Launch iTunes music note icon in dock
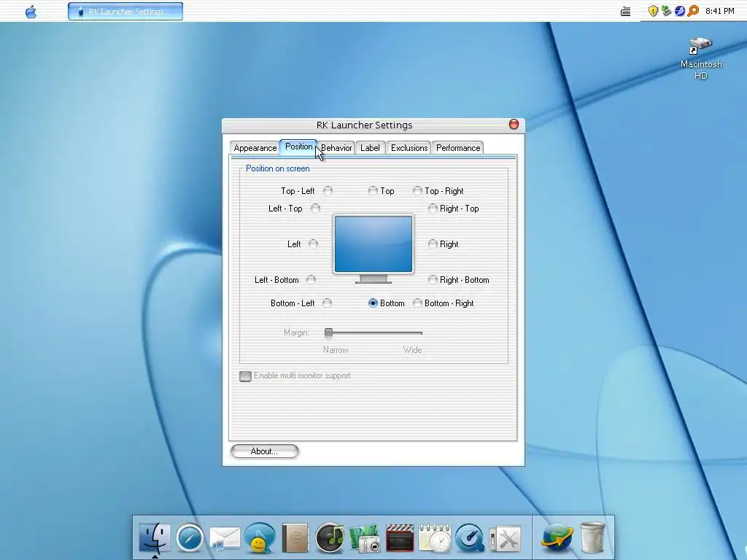The image size is (747, 560). 330,538
